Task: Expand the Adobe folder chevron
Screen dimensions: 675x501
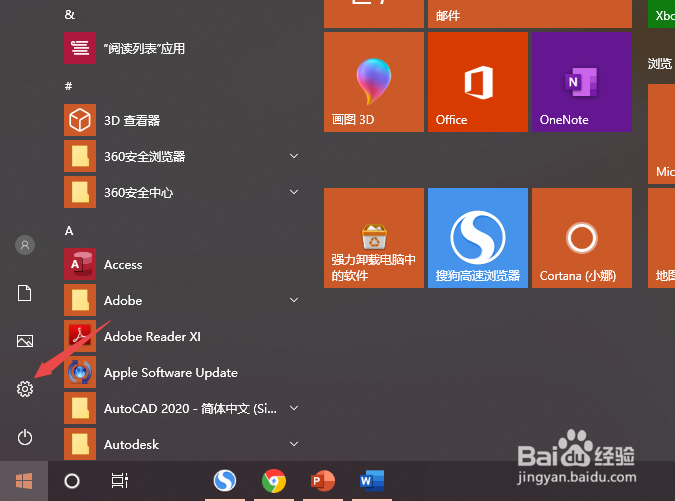Action: [294, 300]
